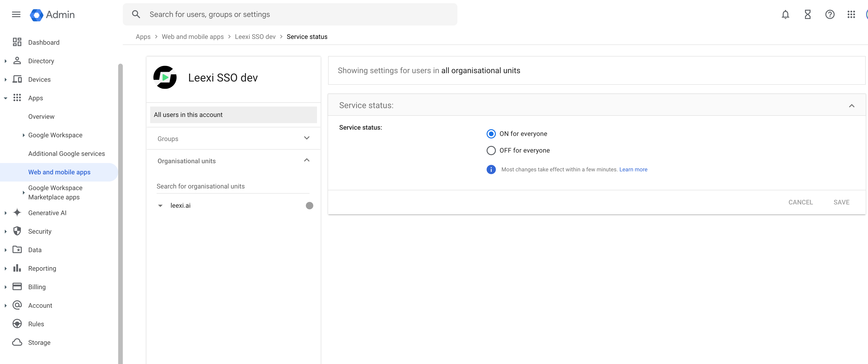
Task: Collapse the leexi.ai tree arrow
Action: click(x=160, y=205)
